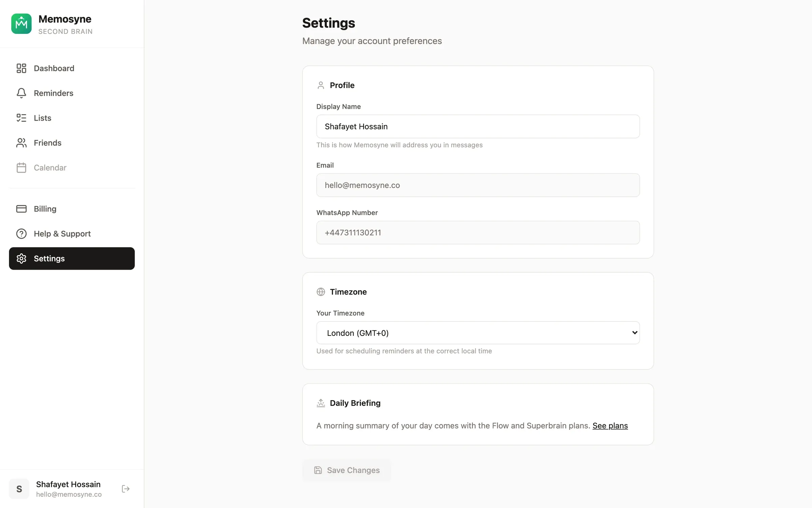Click 'This is how Memosyne will address you' hint
The height and width of the screenshot is (508, 812).
(x=399, y=145)
